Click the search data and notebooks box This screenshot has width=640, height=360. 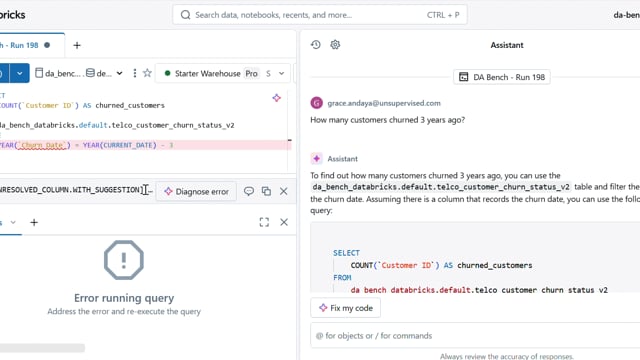pyautogui.click(x=320, y=15)
